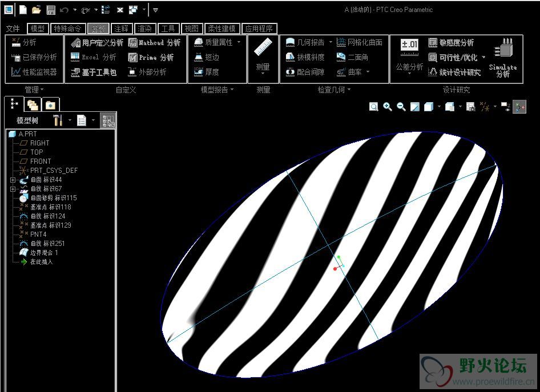Launch Simulate Analysis (Simulate 分析)
This screenshot has height=392, width=540.
(503, 58)
